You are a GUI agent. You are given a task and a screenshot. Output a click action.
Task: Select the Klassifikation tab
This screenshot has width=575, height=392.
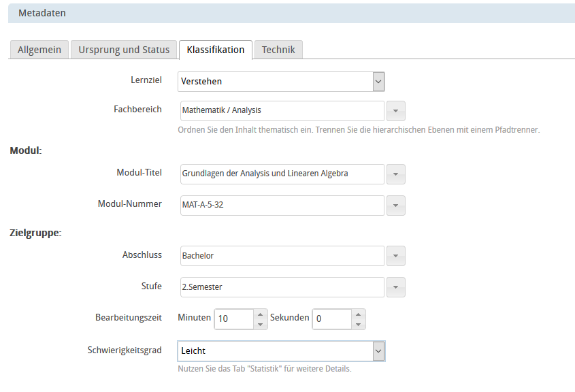(215, 50)
